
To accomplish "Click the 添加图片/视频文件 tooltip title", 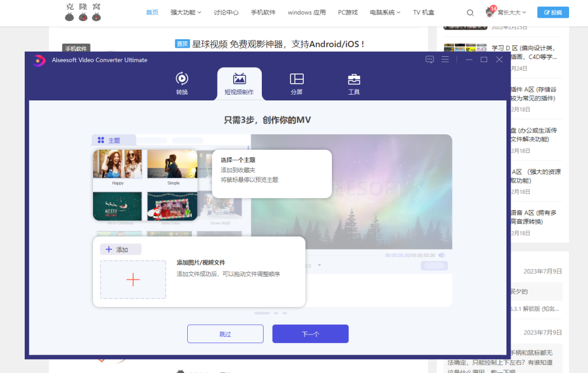I will click(201, 262).
